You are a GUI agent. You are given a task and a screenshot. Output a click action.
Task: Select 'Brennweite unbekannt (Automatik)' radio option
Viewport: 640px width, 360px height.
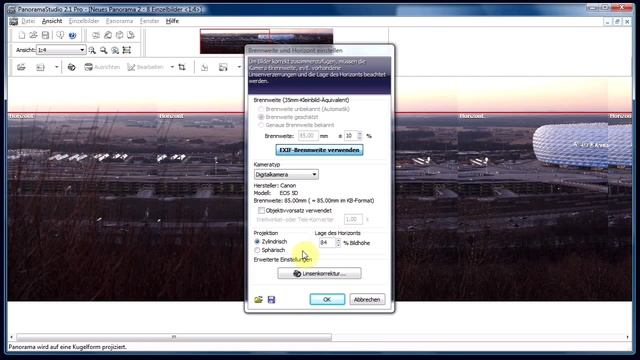(x=260, y=109)
